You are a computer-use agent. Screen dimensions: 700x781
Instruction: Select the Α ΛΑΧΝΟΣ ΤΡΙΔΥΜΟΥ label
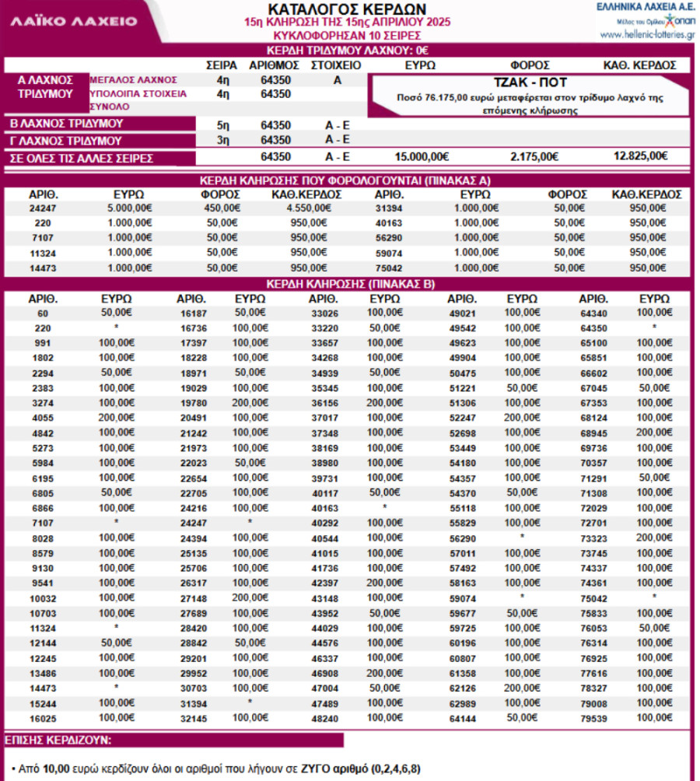(45, 87)
